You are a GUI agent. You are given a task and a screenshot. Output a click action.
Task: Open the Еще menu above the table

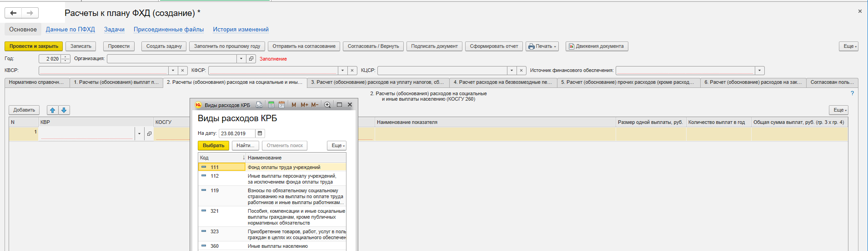click(x=838, y=110)
